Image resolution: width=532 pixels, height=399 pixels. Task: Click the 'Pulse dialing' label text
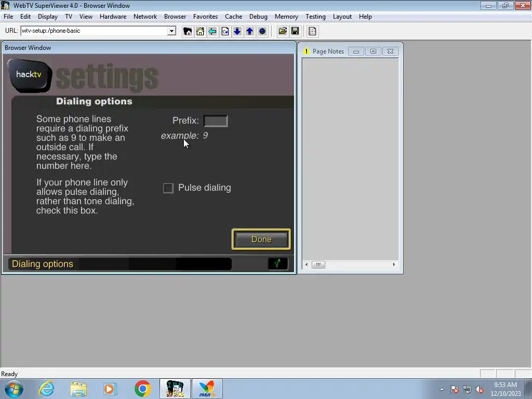[204, 188]
